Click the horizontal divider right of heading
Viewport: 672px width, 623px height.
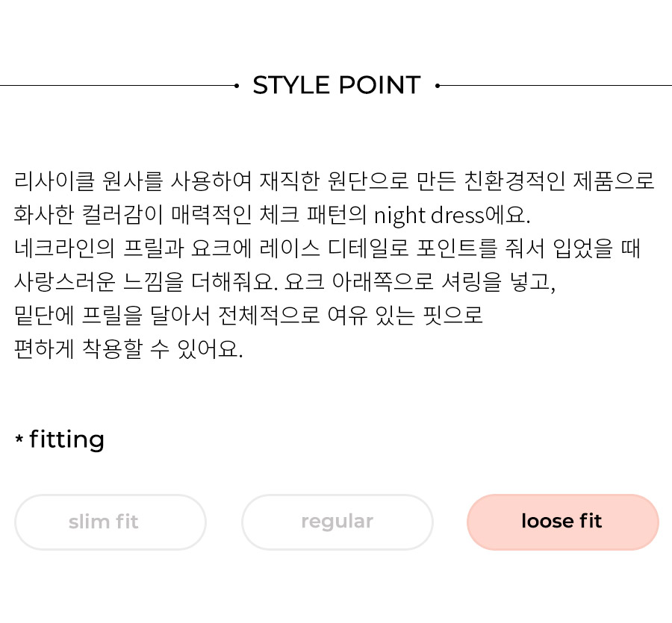556,86
